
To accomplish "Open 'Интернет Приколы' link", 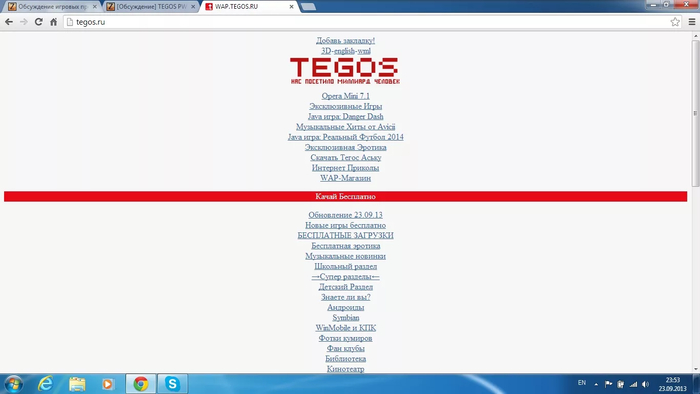I will (346, 168).
